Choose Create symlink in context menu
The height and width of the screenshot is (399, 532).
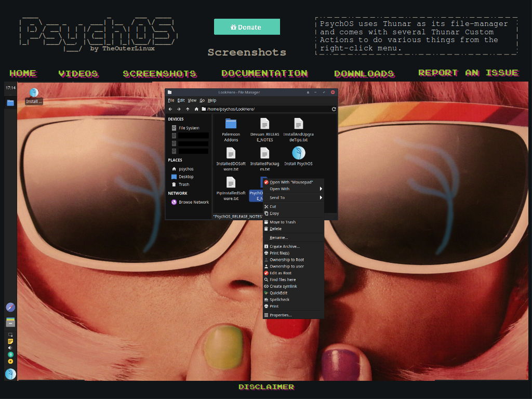[294, 286]
